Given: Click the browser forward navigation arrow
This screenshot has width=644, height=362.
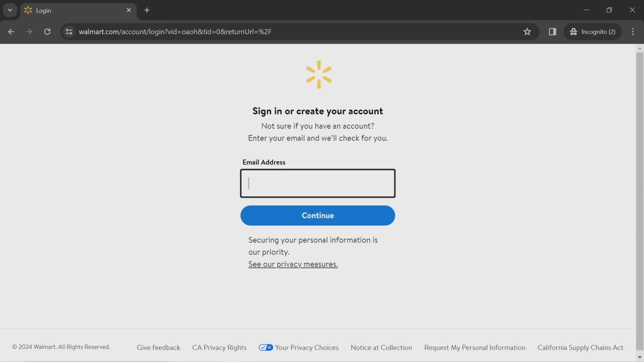Looking at the screenshot, I should click(x=28, y=31).
